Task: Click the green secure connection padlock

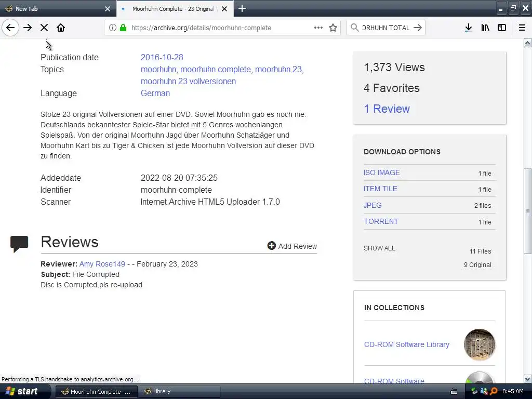Action: (x=123, y=28)
